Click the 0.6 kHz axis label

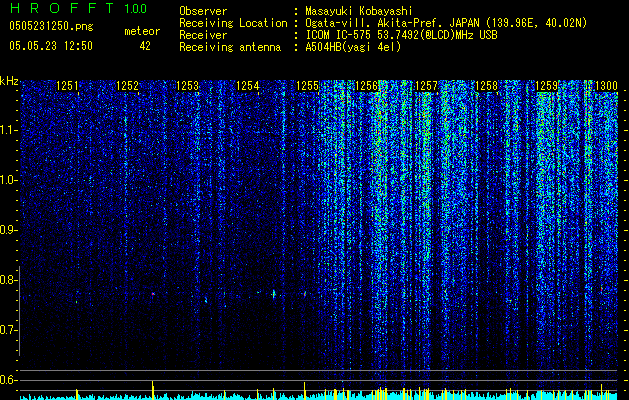(x=8, y=380)
